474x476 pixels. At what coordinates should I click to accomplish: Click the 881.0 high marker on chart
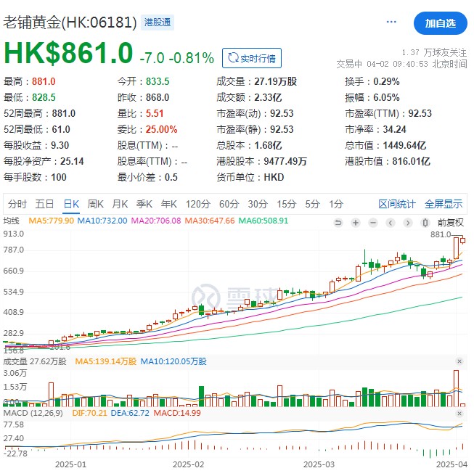(x=441, y=234)
